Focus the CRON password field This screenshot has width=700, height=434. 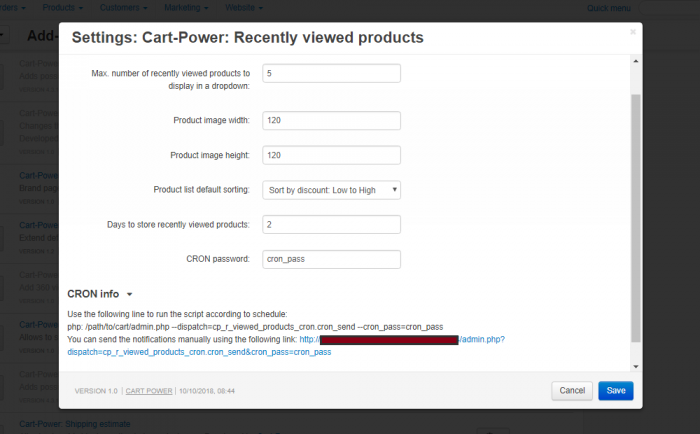(x=331, y=259)
